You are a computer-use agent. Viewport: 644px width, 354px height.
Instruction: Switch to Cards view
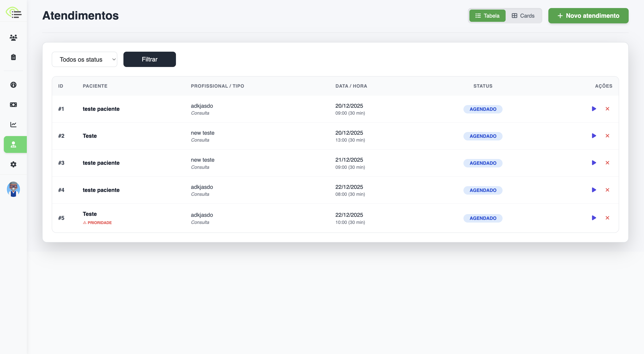523,16
